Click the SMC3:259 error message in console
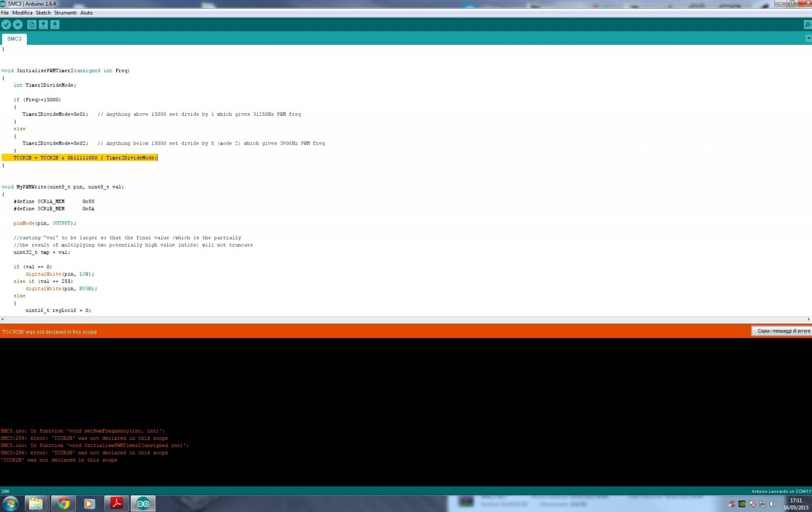Image resolution: width=812 pixels, height=512 pixels. point(84,438)
